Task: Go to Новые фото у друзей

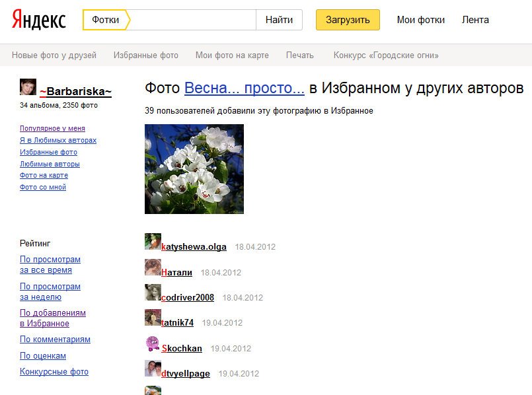Action: (54, 55)
